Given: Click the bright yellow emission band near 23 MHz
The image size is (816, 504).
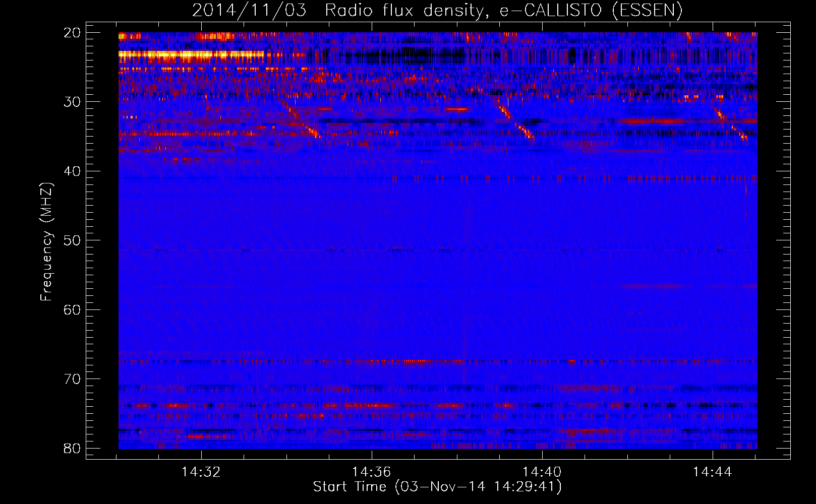Looking at the screenshot, I should click(x=191, y=54).
